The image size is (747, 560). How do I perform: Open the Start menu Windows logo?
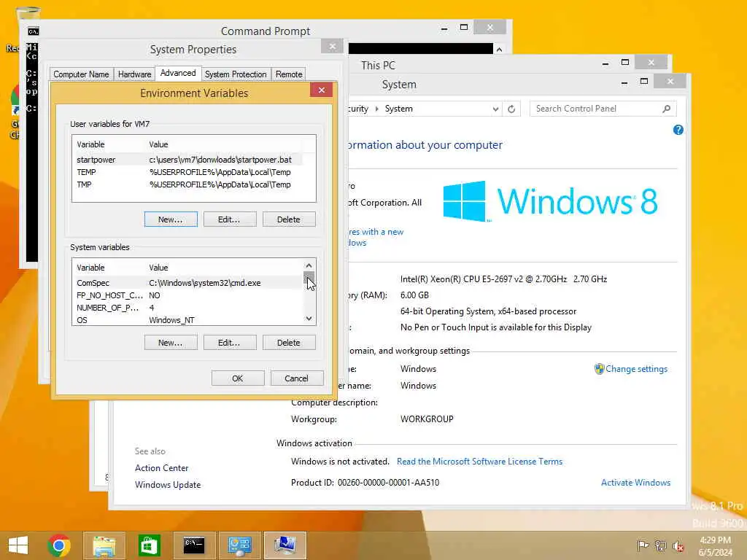(x=18, y=545)
